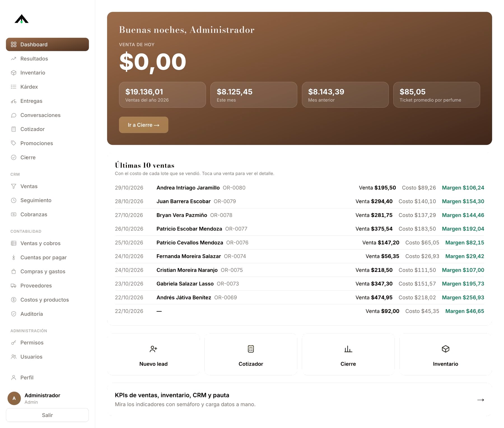Click the Cierre bar chart card icon
Screen dimensions: 504x428
(348, 349)
